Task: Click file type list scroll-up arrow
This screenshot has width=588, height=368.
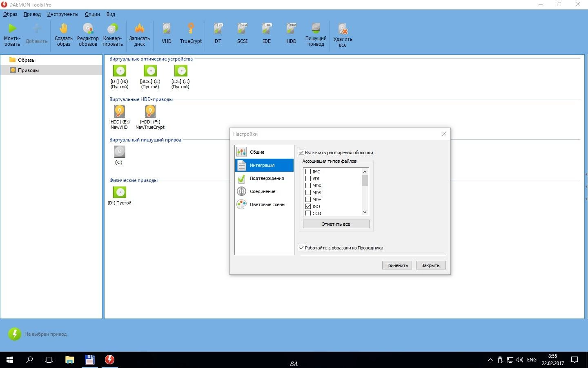Action: point(365,172)
